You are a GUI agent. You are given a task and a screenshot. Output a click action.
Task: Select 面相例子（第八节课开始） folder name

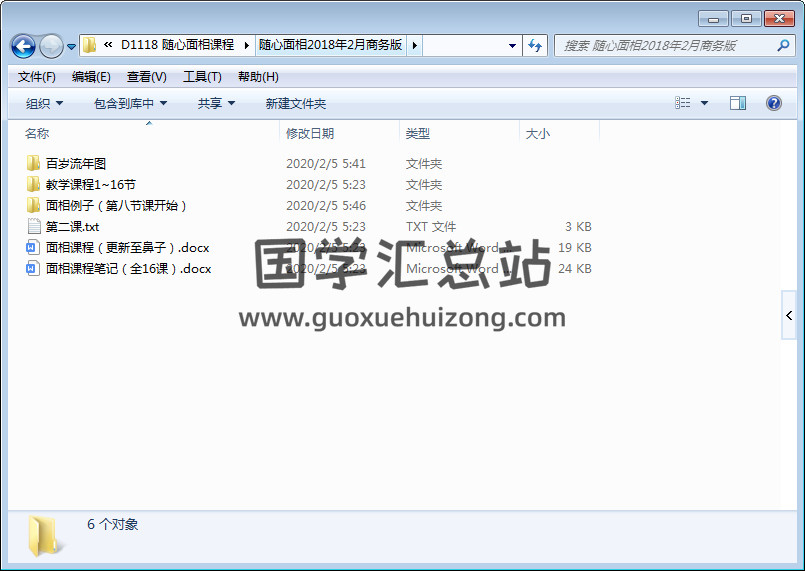pos(116,206)
